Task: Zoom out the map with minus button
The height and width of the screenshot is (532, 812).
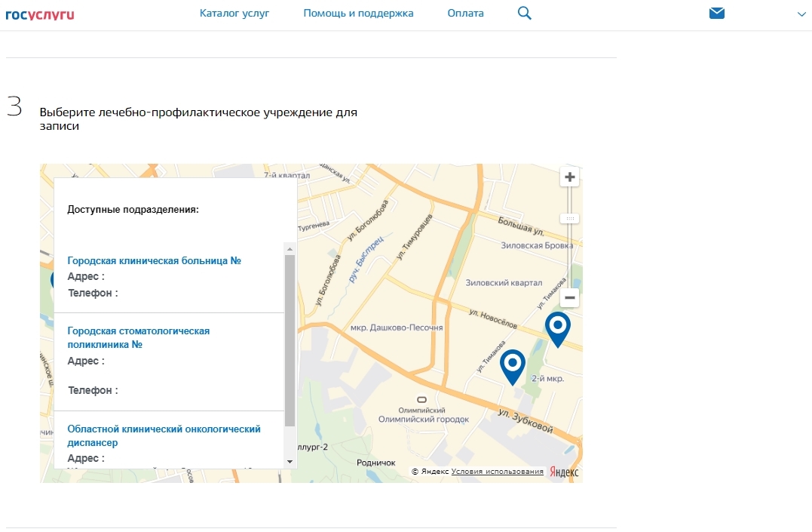Action: click(x=570, y=297)
